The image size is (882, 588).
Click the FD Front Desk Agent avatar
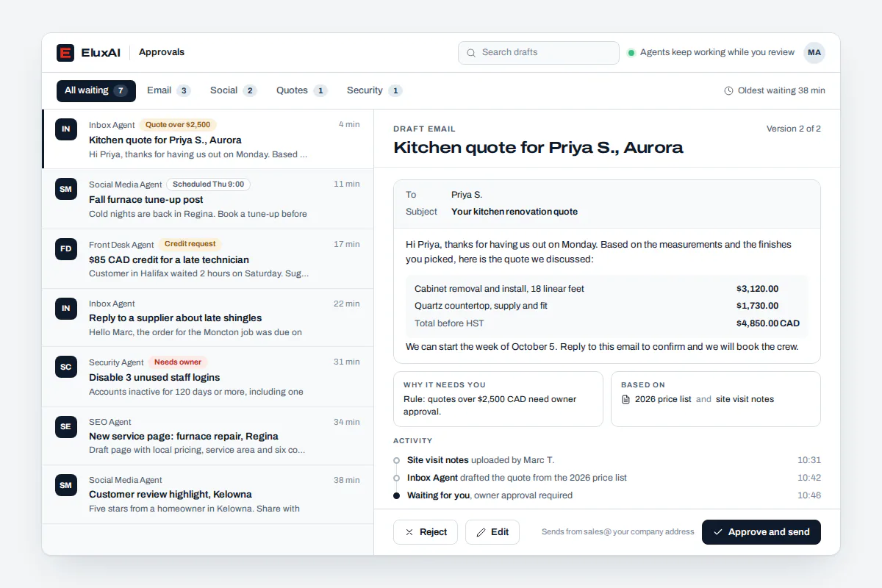66,248
